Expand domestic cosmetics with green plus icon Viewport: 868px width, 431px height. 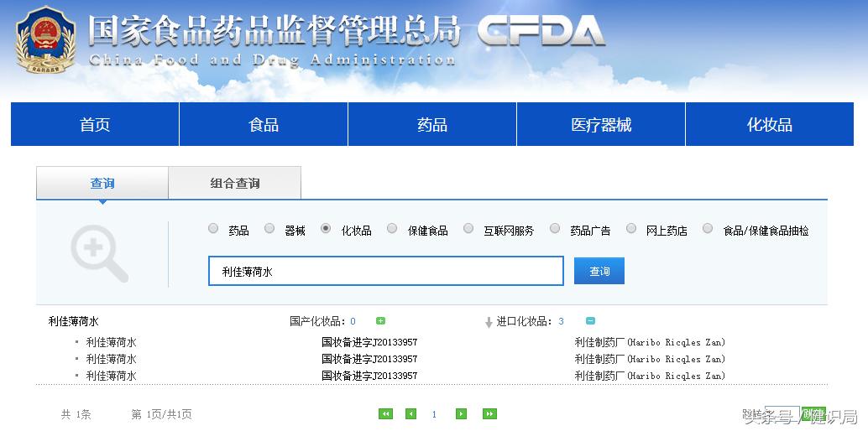(x=380, y=321)
